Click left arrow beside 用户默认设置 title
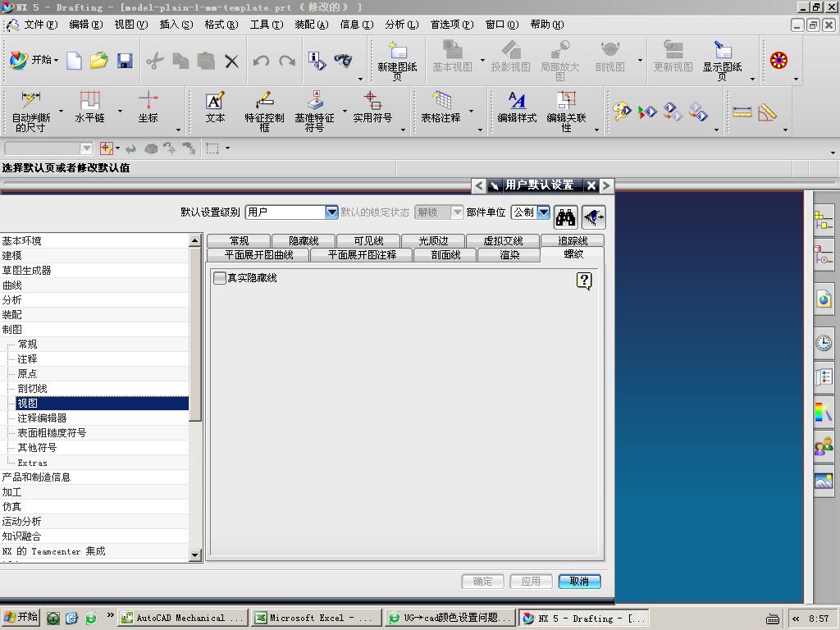Screen dimensions: 840x630 tap(479, 185)
